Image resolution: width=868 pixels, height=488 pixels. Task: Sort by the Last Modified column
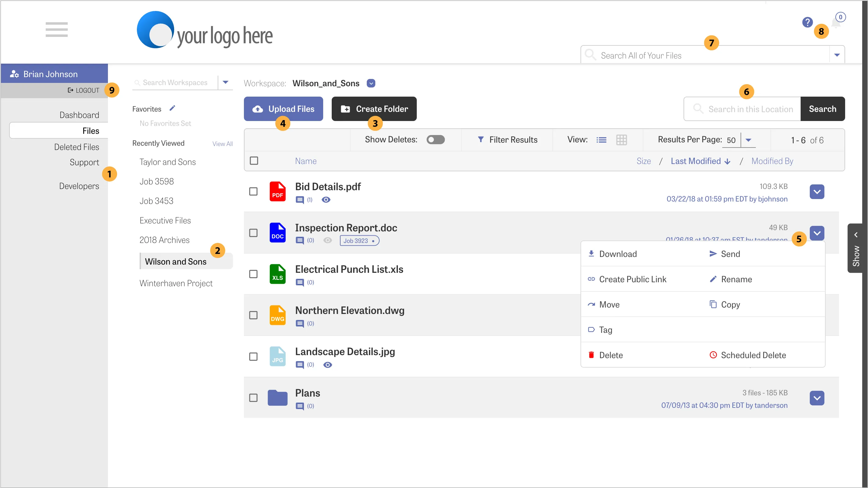(700, 161)
